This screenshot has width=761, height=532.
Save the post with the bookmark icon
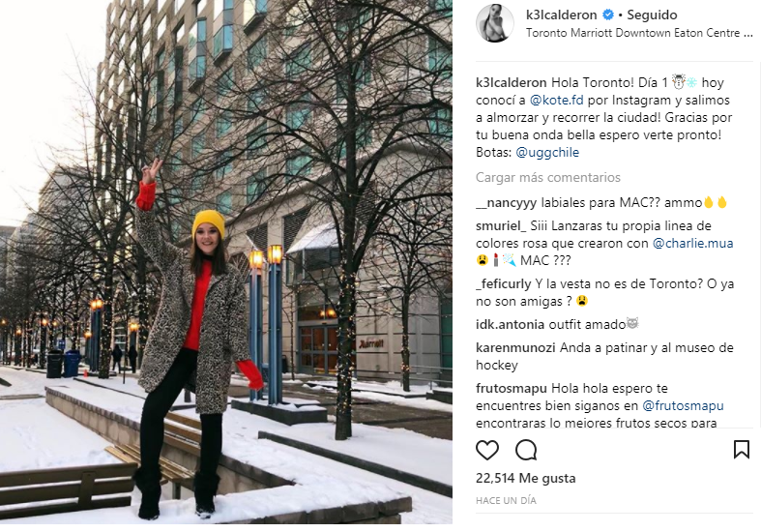(x=741, y=450)
